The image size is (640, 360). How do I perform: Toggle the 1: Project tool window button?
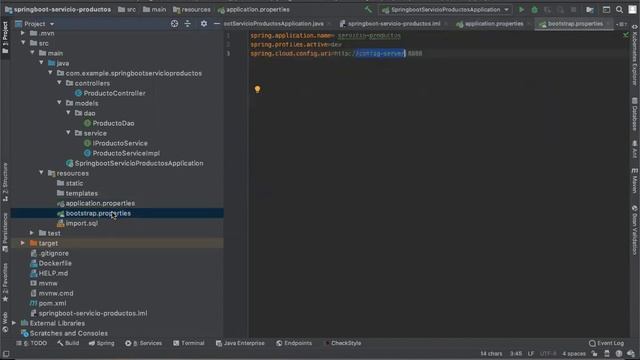(5, 38)
